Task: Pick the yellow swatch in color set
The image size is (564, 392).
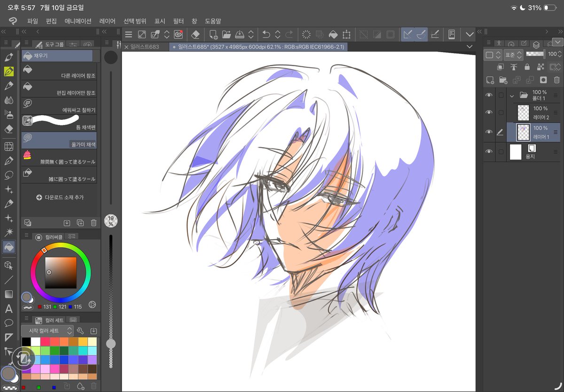Action: pyautogui.click(x=82, y=342)
